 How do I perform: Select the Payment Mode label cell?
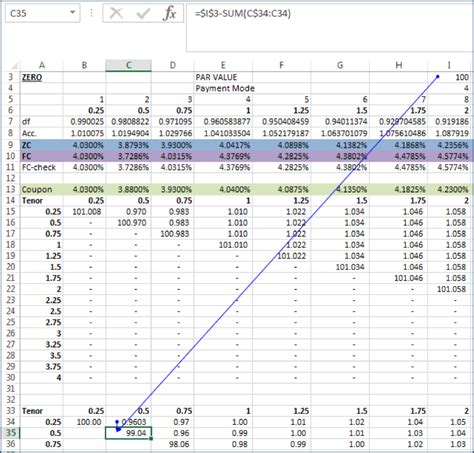pos(223,88)
